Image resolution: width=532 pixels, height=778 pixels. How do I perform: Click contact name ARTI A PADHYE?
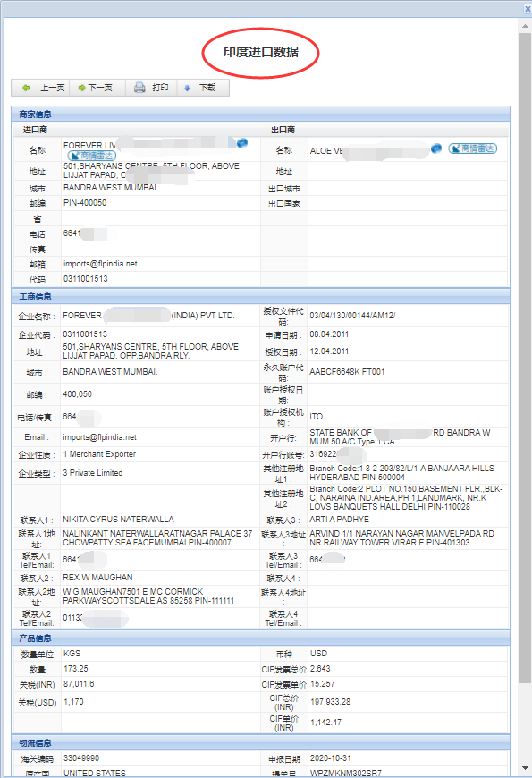point(340,519)
